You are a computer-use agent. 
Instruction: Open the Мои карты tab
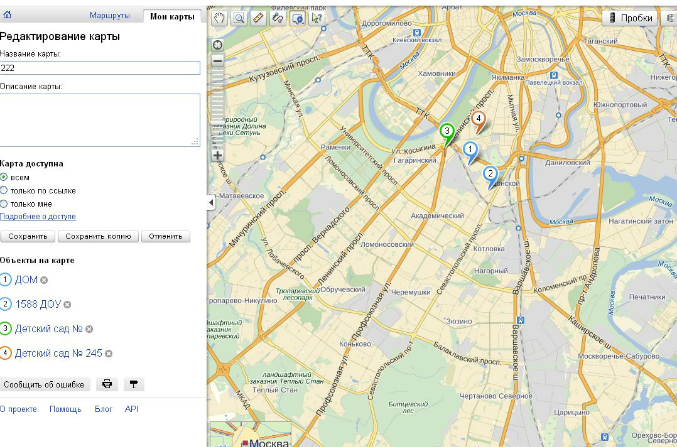(172, 17)
